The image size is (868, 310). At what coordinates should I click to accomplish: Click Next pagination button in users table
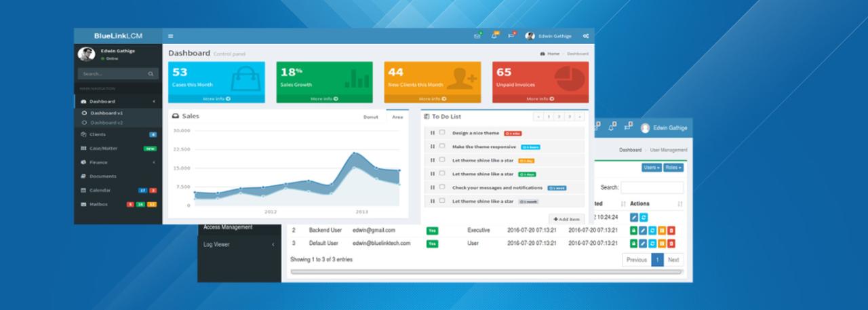[x=673, y=260]
